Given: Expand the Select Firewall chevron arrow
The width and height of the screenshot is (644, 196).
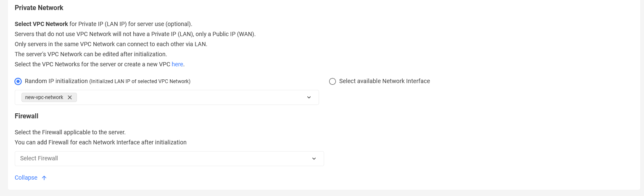Looking at the screenshot, I should 314,159.
